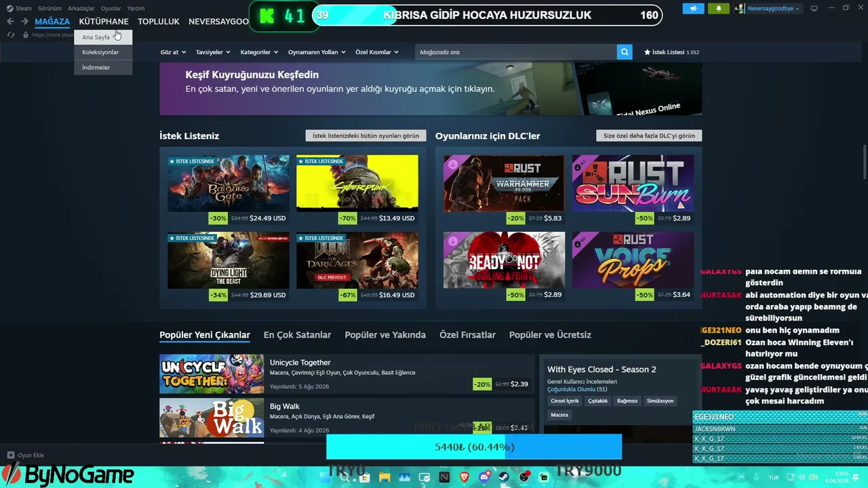868x488 pixels.
Task: Open the Dying Light The Beast thumbnail
Action: click(x=228, y=260)
